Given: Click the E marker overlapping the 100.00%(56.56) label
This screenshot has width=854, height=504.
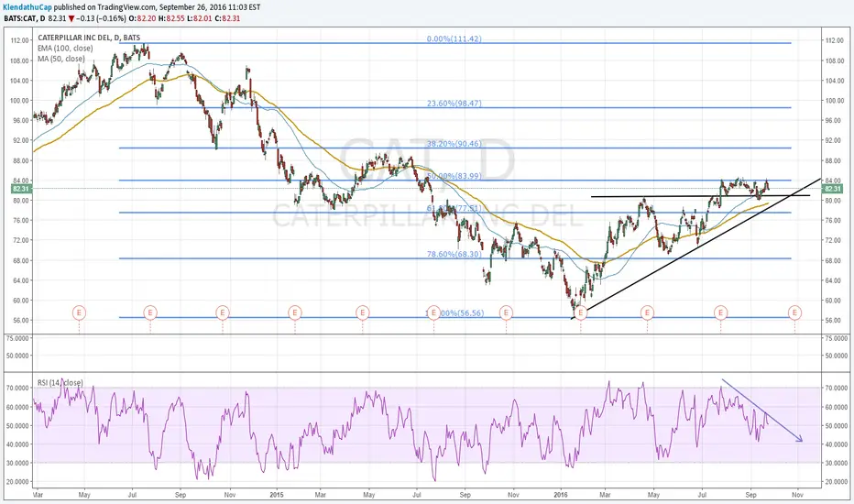Looking at the screenshot, I should [433, 312].
